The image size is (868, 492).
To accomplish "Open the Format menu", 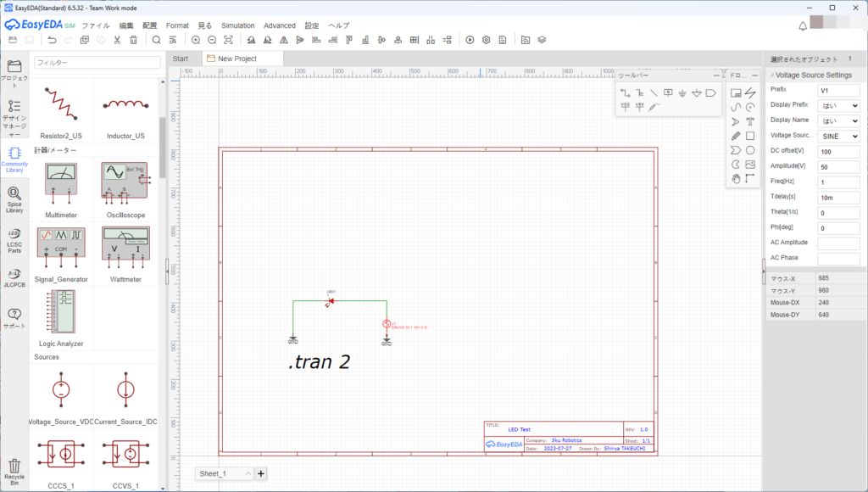I will pos(177,25).
